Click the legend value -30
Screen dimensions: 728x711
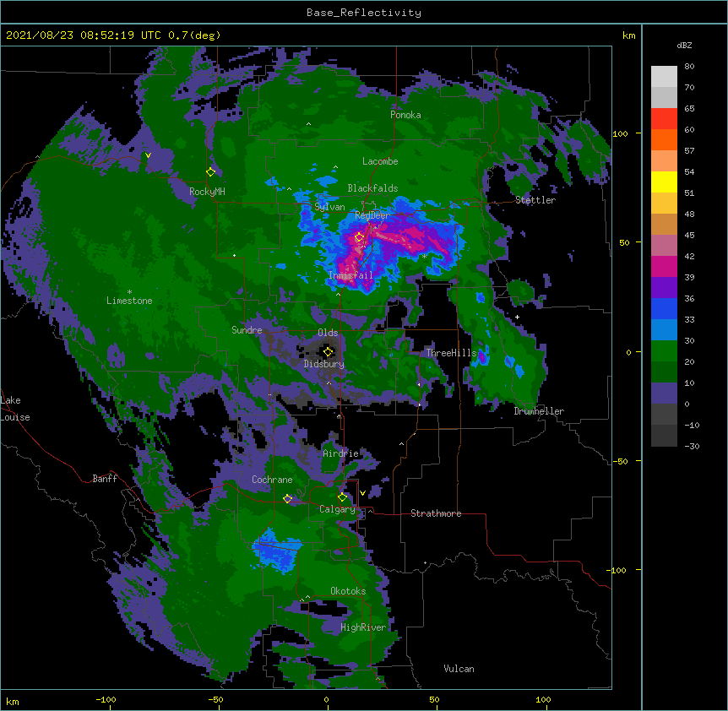(x=692, y=446)
